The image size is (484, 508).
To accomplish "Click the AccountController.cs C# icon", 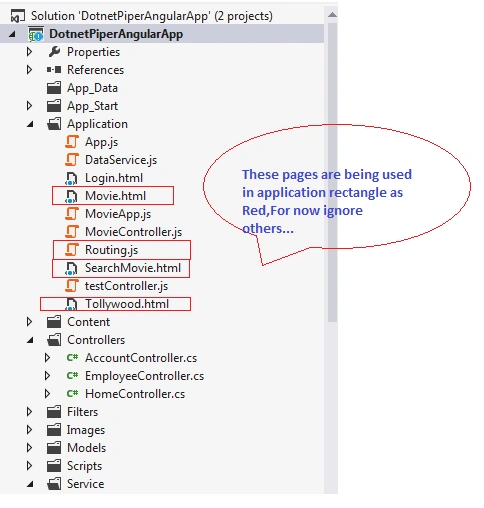I will coord(72,358).
